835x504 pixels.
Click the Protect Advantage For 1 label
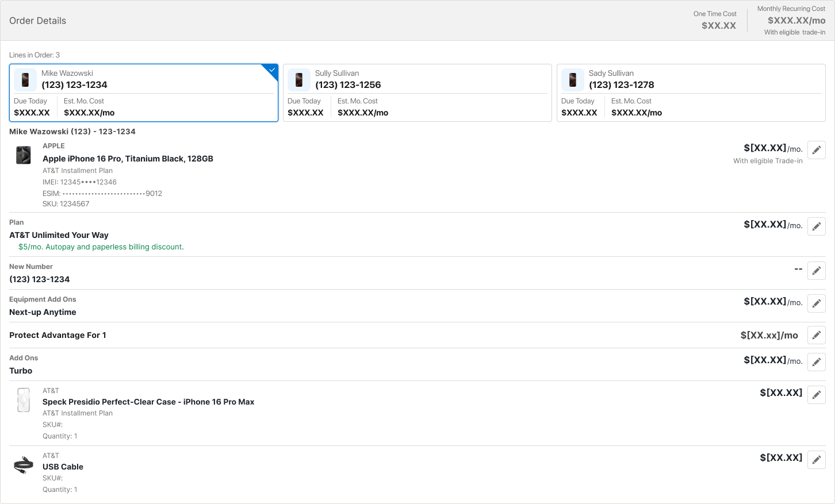click(x=58, y=335)
